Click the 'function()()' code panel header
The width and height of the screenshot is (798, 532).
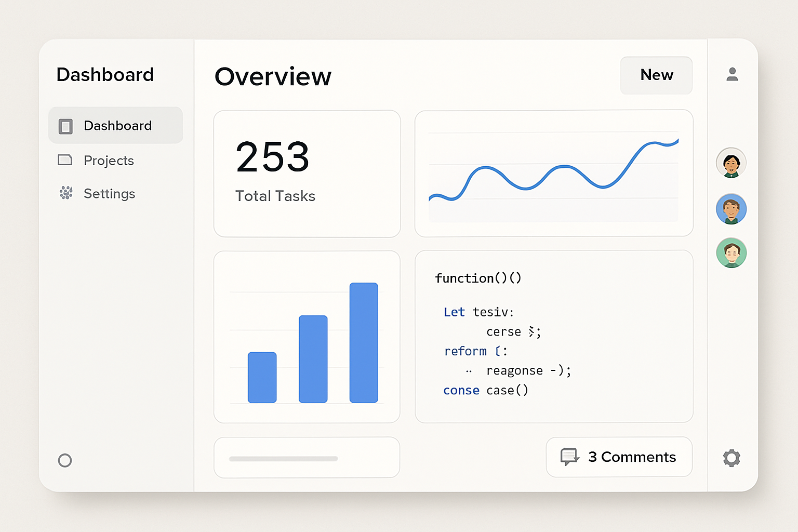point(478,278)
